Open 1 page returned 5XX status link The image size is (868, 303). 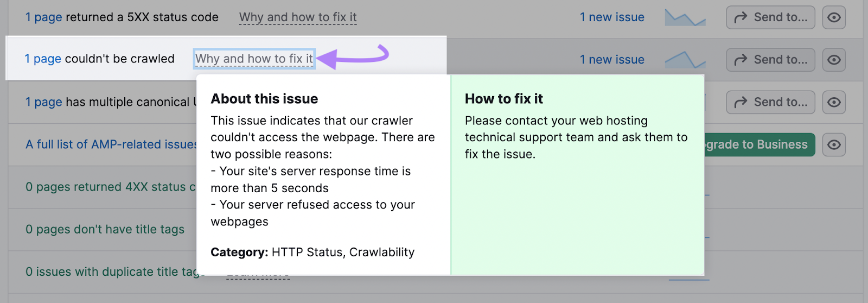44,17
